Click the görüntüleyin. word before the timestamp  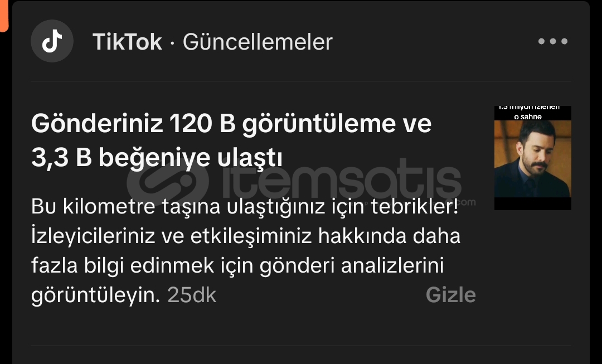pyautogui.click(x=95, y=295)
